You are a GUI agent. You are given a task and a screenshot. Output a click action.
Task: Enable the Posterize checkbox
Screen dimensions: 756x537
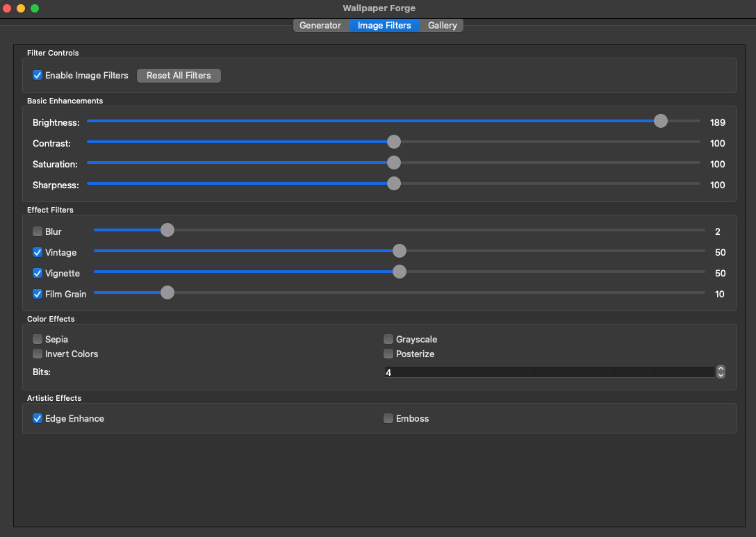click(388, 354)
